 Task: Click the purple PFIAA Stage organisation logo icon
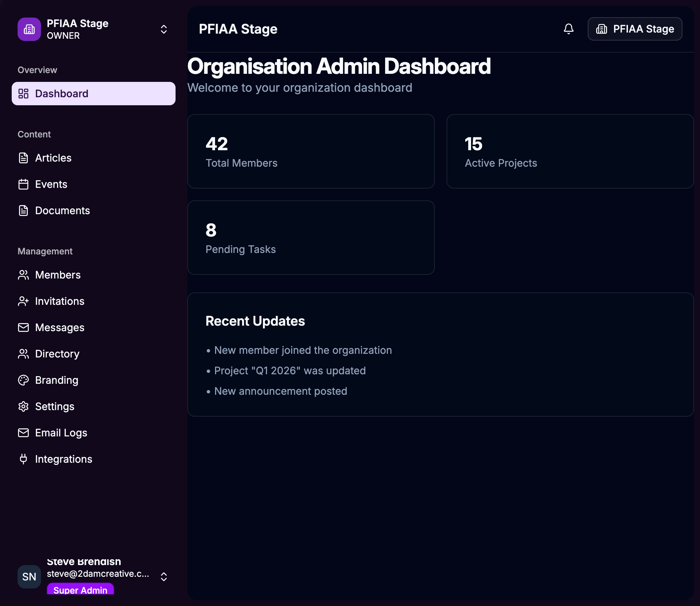[x=29, y=29]
